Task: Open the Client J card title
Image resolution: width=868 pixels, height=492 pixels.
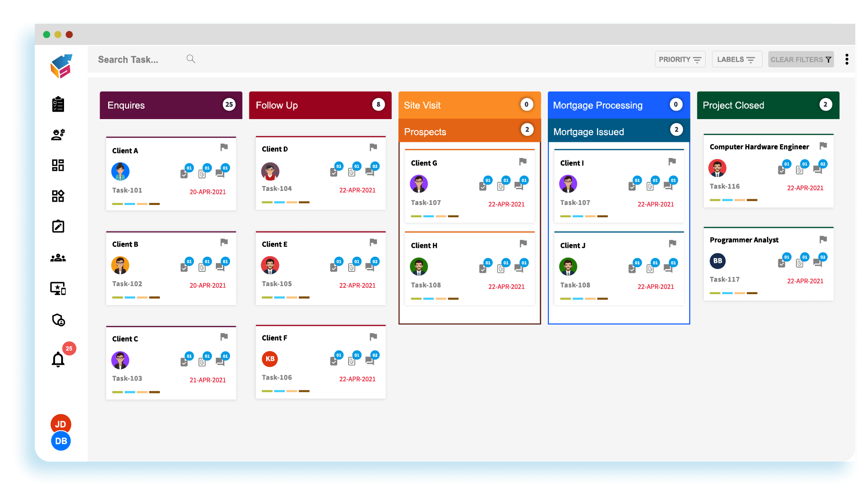Action: click(573, 245)
